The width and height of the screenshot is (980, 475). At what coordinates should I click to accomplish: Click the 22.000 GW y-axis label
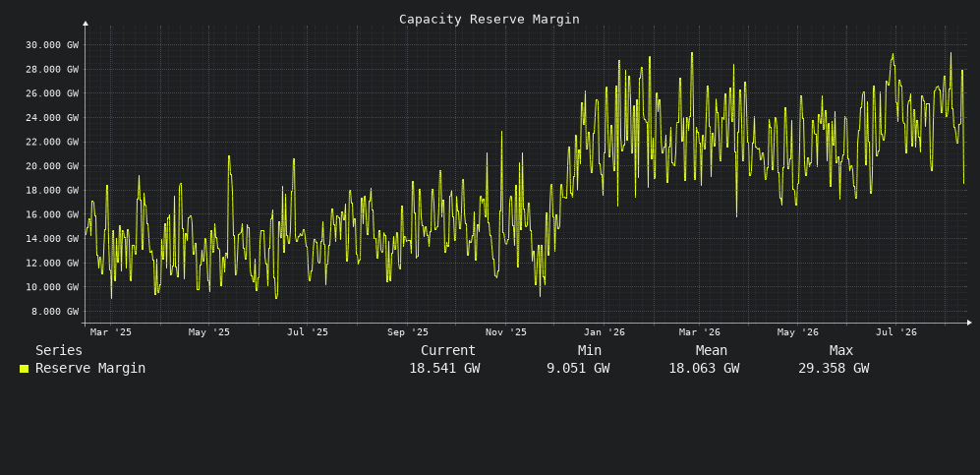52,142
